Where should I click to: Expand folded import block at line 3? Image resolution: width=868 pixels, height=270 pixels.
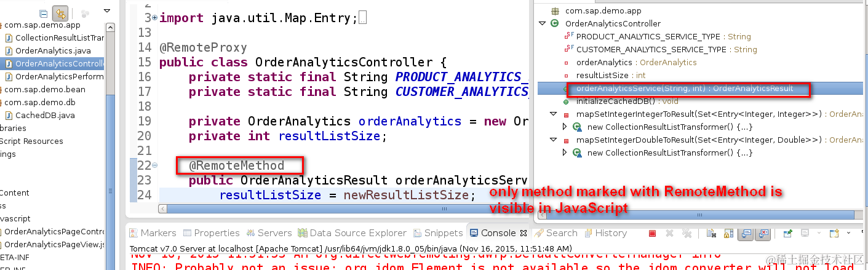click(154, 18)
